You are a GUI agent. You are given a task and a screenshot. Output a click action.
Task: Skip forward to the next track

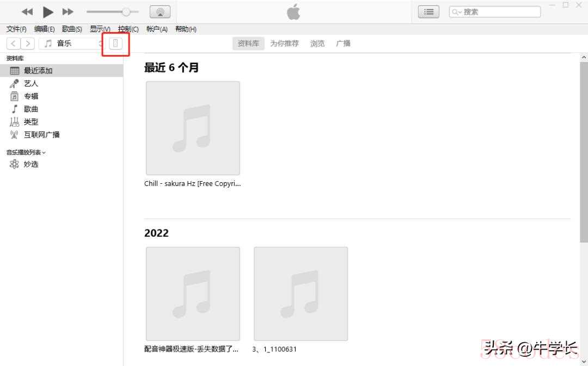pos(68,12)
